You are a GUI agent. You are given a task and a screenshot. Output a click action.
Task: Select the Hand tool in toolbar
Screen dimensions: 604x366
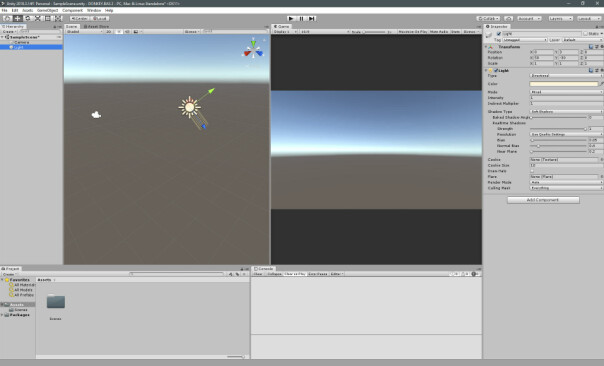[x=7, y=18]
